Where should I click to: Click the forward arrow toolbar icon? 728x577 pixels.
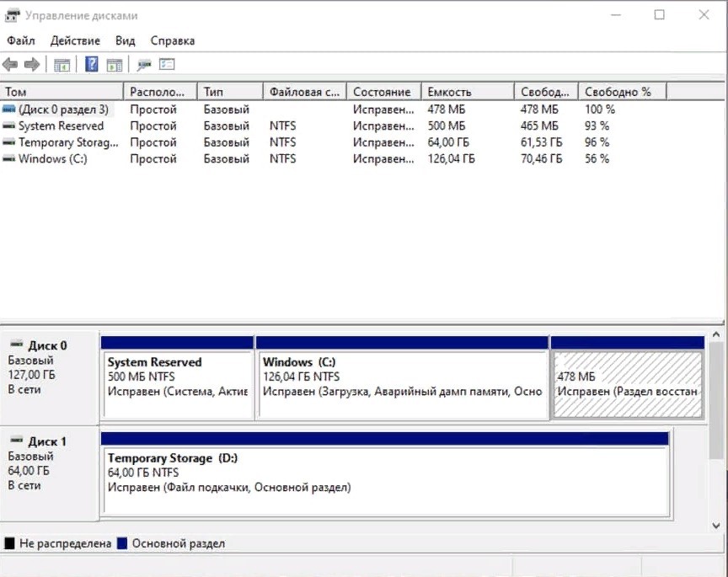[x=32, y=65]
